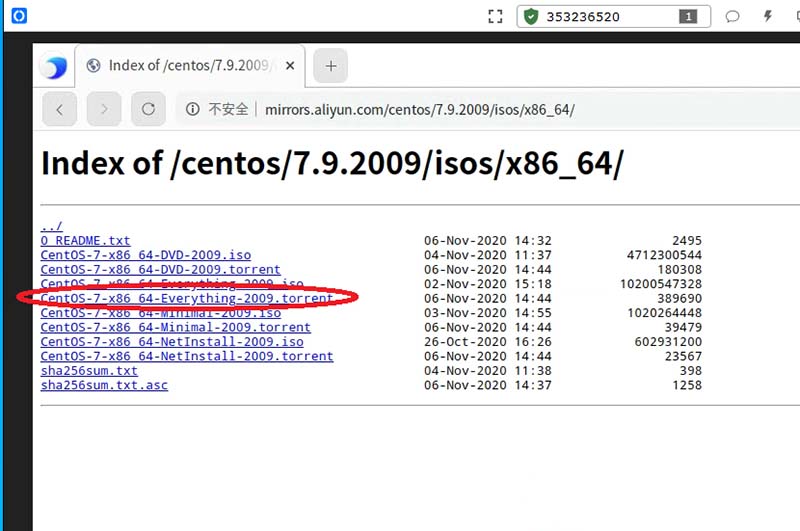Viewport: 800px width, 531px height.
Task: Open the sha256sum.txt link
Action: pos(89,370)
